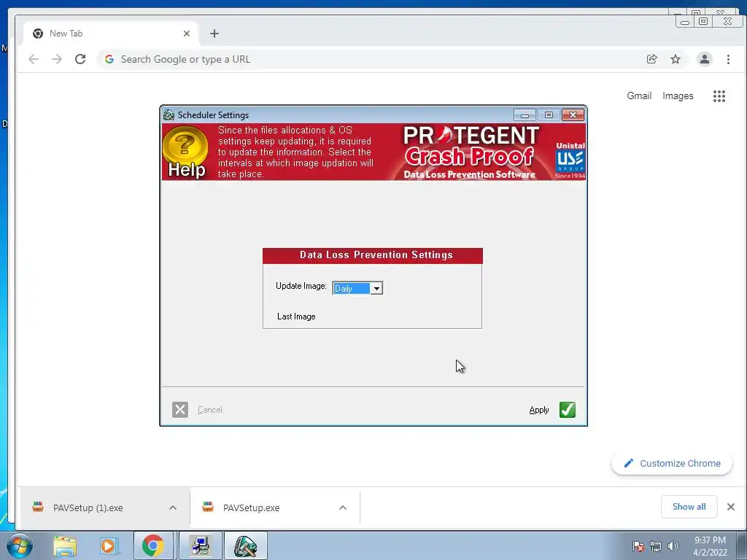The width and height of the screenshot is (747, 560).
Task: Click the Update Image label
Action: (x=301, y=286)
